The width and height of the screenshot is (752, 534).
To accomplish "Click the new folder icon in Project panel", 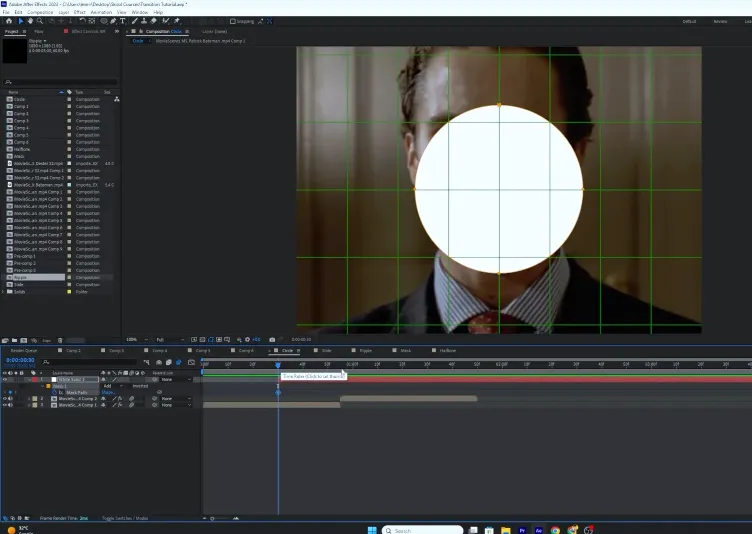I will [14, 340].
